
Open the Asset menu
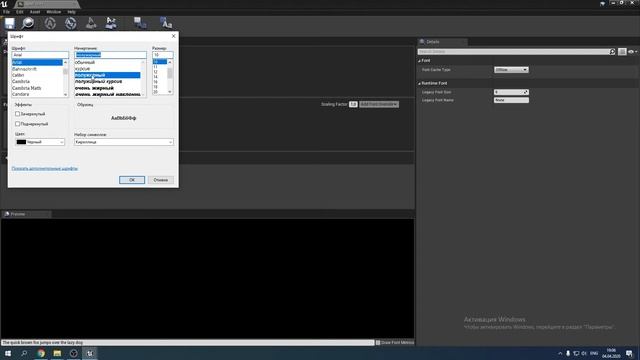click(x=35, y=12)
